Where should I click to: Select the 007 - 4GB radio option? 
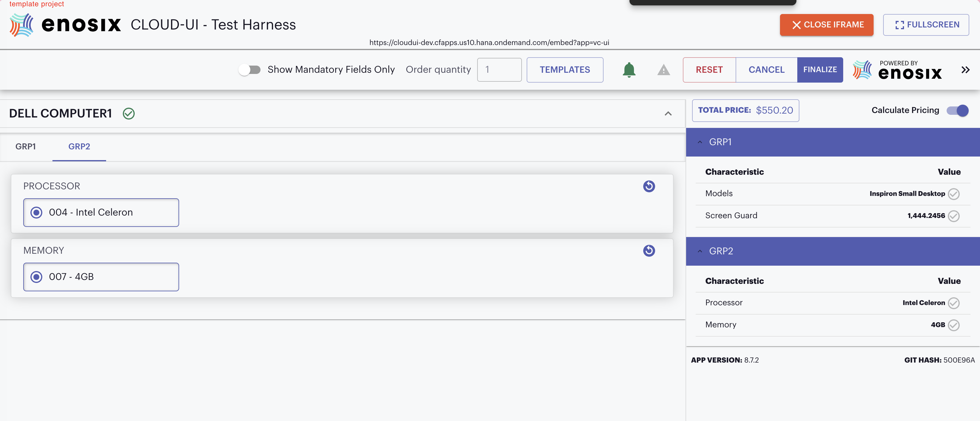click(x=37, y=277)
